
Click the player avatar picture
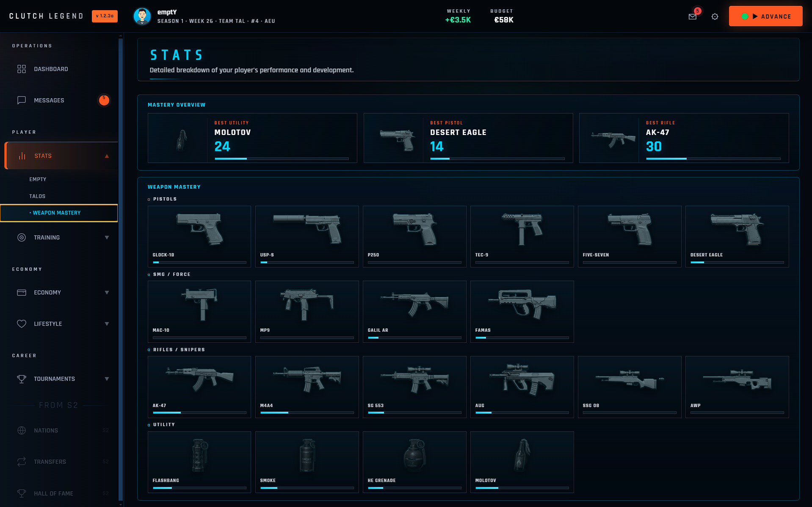point(142,17)
